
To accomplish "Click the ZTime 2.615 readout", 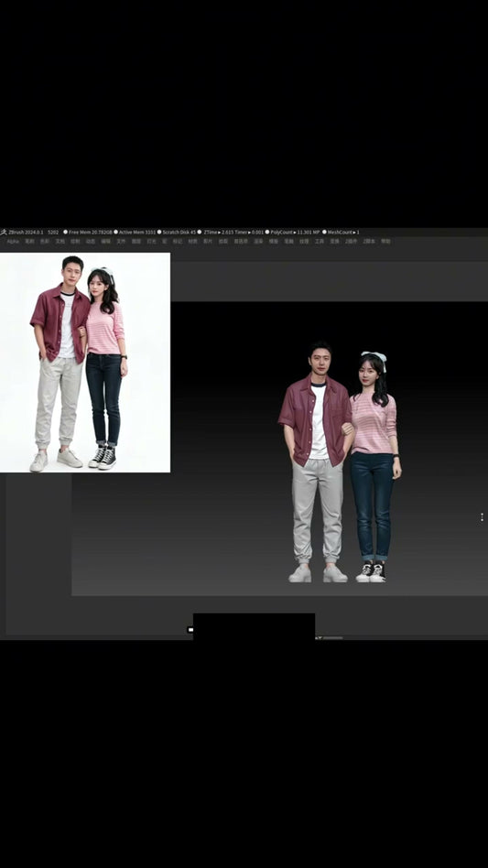I will coord(217,232).
